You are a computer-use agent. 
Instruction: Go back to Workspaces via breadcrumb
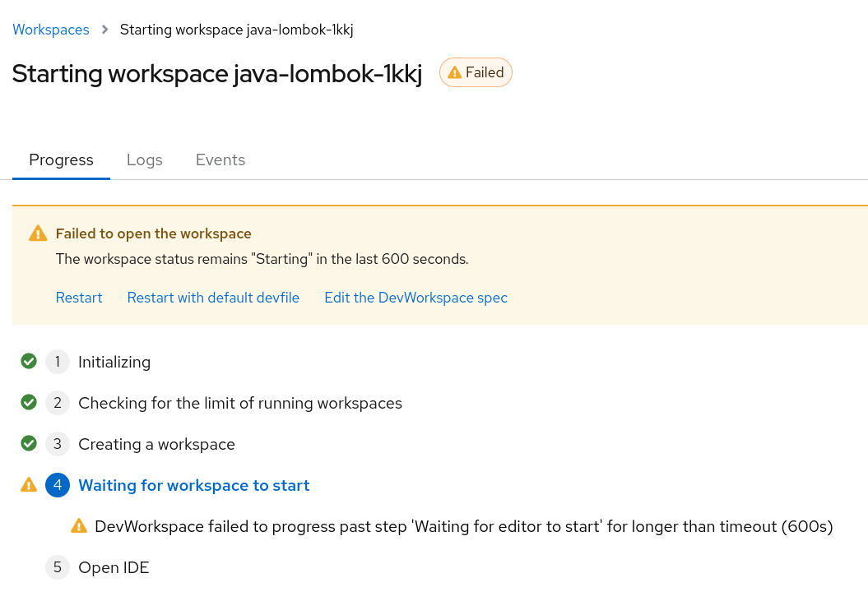point(51,30)
